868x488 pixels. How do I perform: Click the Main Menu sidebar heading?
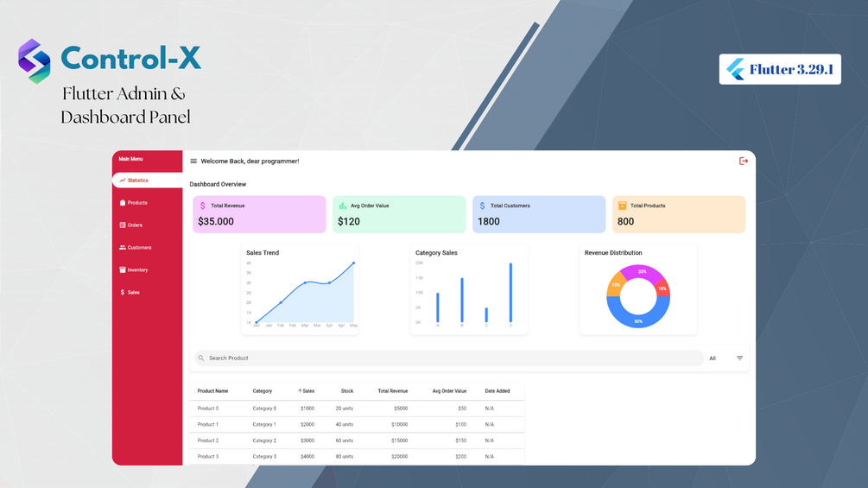pyautogui.click(x=130, y=159)
